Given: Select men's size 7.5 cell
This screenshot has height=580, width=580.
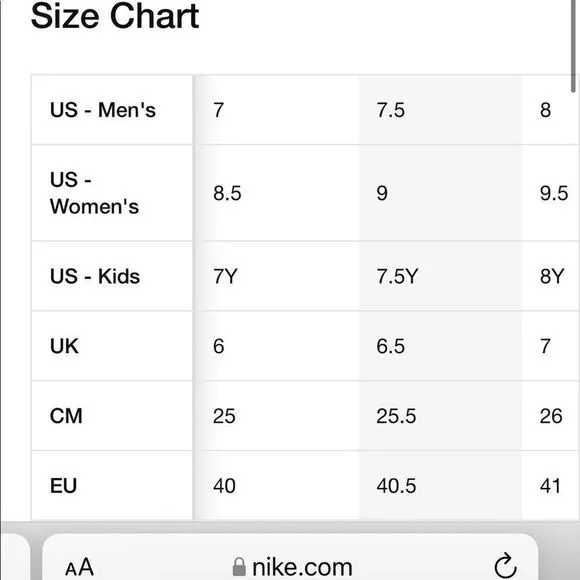Looking at the screenshot, I should [x=440, y=110].
